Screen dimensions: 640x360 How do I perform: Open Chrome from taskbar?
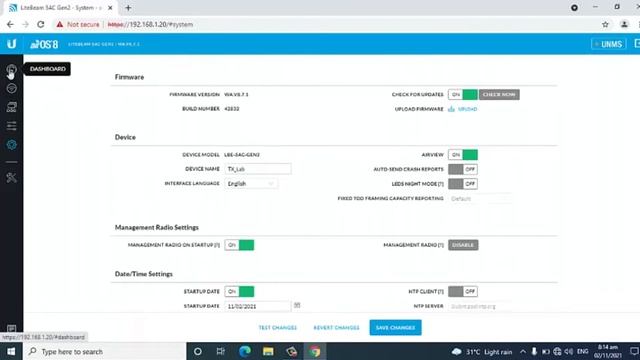315,351
